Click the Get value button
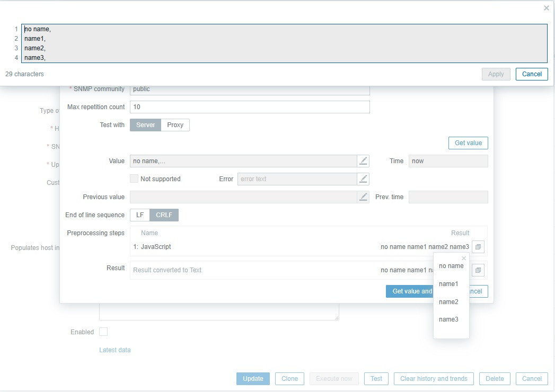Viewport: 555px width, 392px height. click(x=468, y=143)
